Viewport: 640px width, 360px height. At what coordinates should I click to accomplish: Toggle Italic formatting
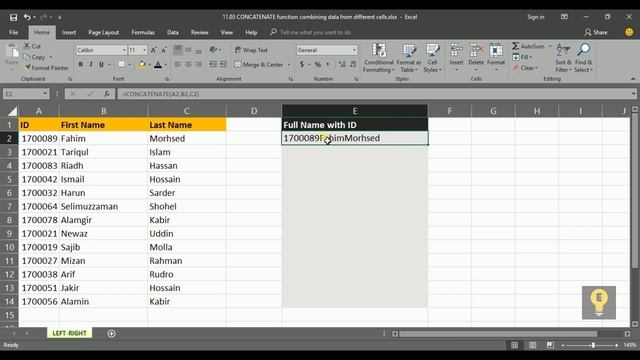(91, 64)
